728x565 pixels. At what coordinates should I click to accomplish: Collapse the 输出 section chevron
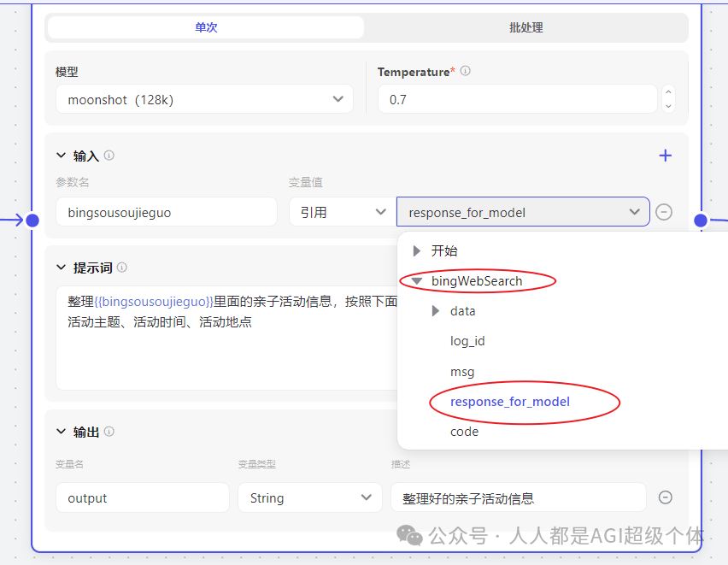61,431
